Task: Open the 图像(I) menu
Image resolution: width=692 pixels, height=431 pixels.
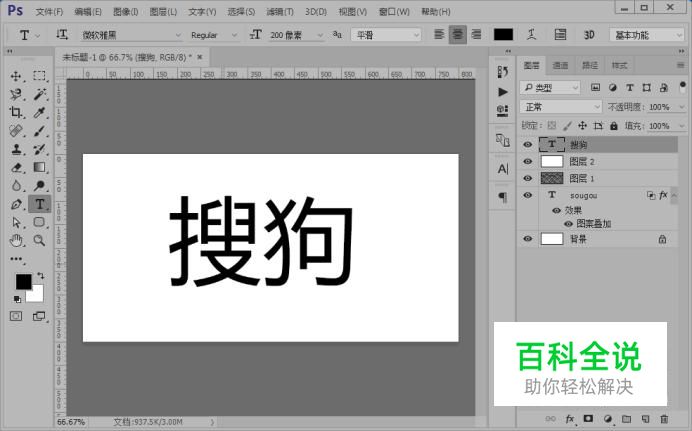Action: pos(126,12)
